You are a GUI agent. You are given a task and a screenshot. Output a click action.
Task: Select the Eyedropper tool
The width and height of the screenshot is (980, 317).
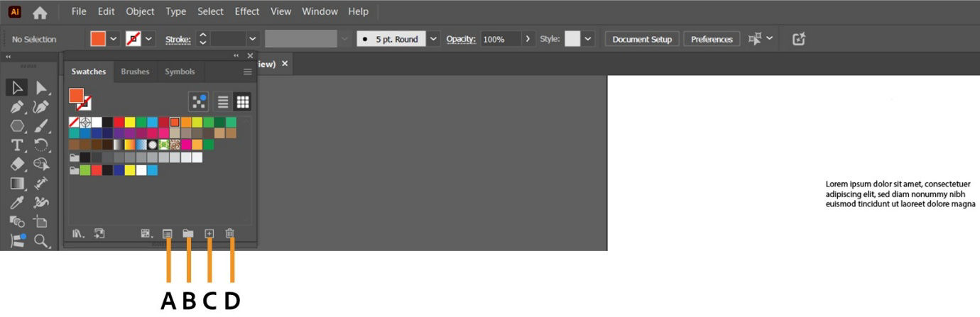coord(18,203)
